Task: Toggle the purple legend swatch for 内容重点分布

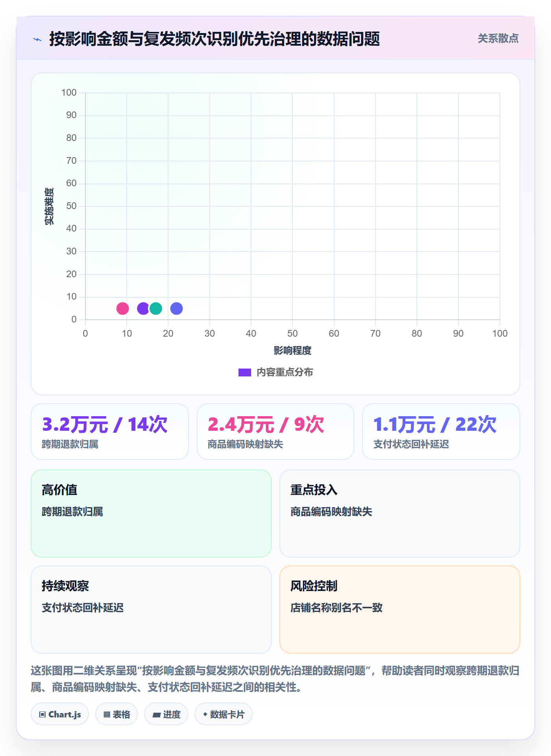Action: [245, 372]
